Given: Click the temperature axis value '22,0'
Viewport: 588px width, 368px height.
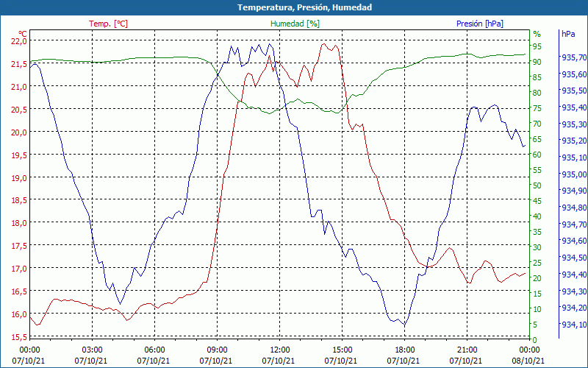Looking at the screenshot, I should coord(20,41).
